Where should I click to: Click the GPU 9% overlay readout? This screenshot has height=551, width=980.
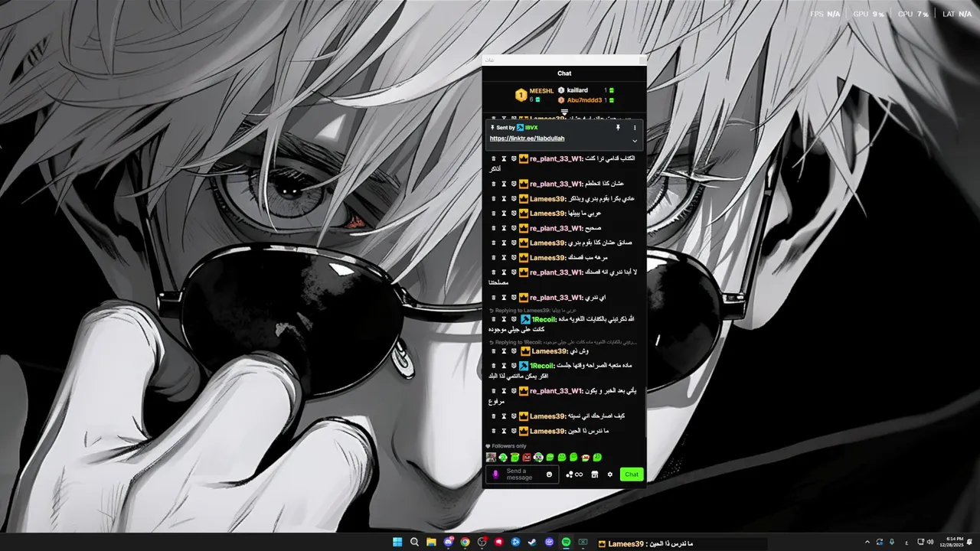(869, 14)
